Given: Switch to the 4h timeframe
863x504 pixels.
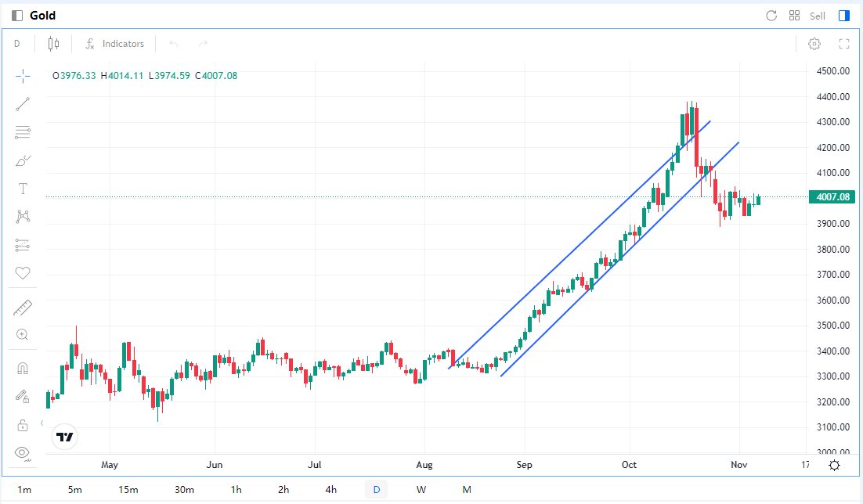Looking at the screenshot, I should coord(331,490).
